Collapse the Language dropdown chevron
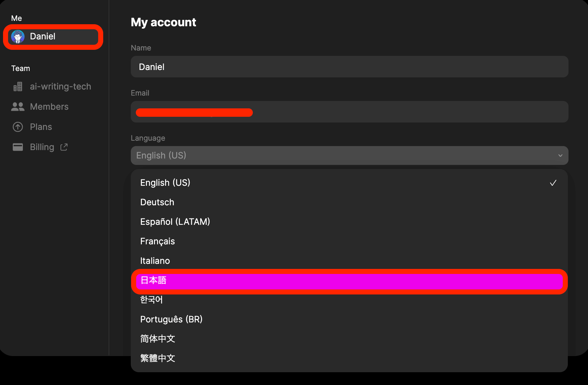This screenshot has width=588, height=385. pos(560,155)
